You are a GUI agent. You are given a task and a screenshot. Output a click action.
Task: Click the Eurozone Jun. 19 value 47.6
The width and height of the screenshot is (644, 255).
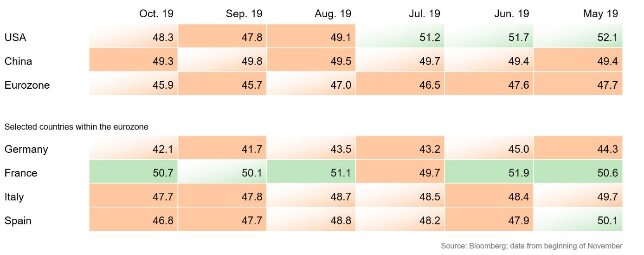518,85
